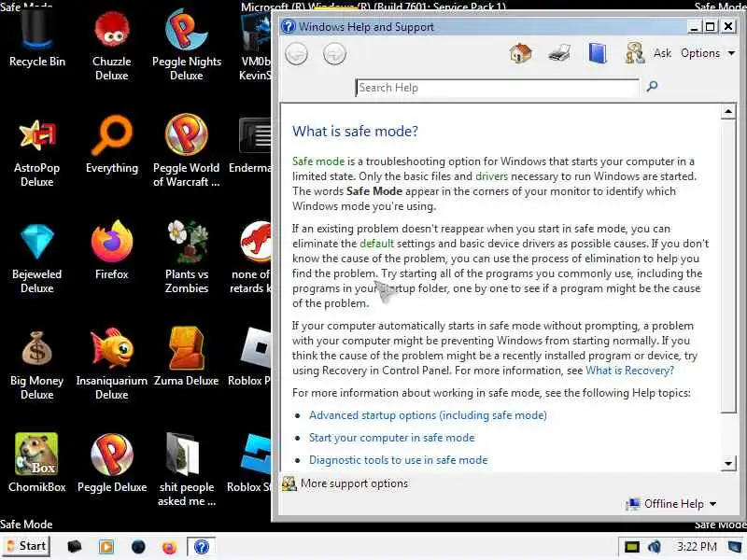Print this help topic with printer icon

(x=559, y=53)
